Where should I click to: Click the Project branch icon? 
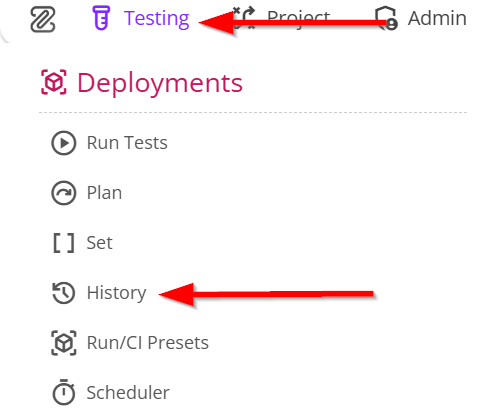(x=244, y=18)
